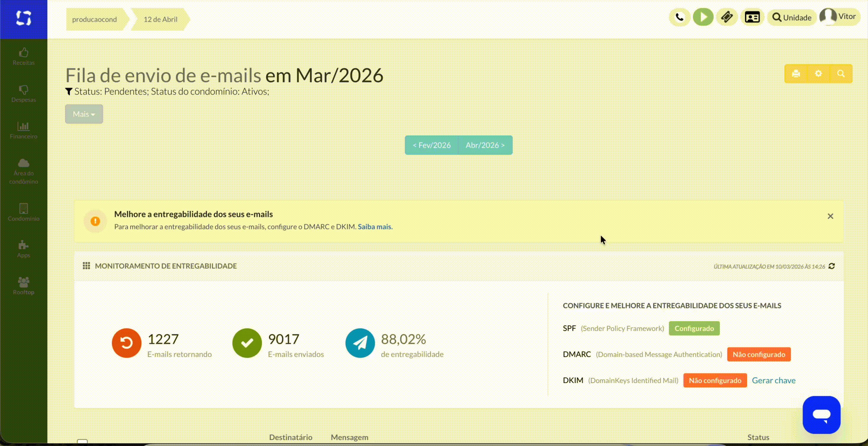Click the blue entregabilidade paper plane icon
Viewport: 868px width, 446px height.
(x=360, y=343)
